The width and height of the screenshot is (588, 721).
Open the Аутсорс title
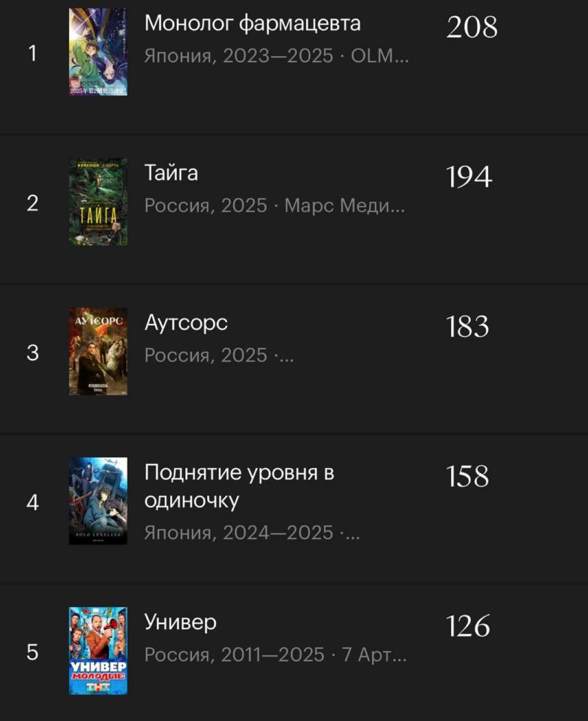coord(186,322)
